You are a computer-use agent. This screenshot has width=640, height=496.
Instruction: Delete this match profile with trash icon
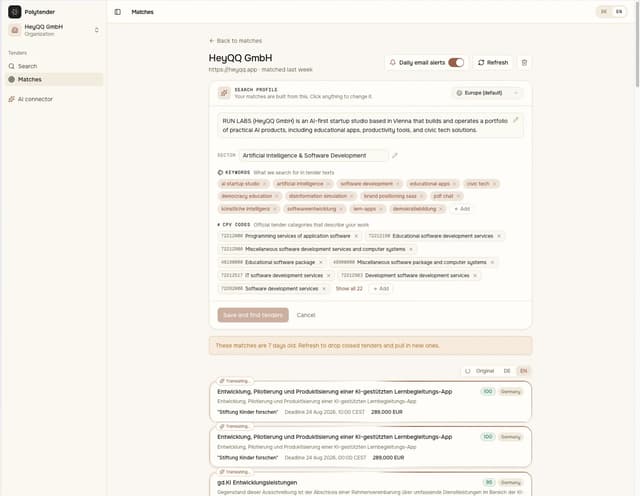point(524,62)
